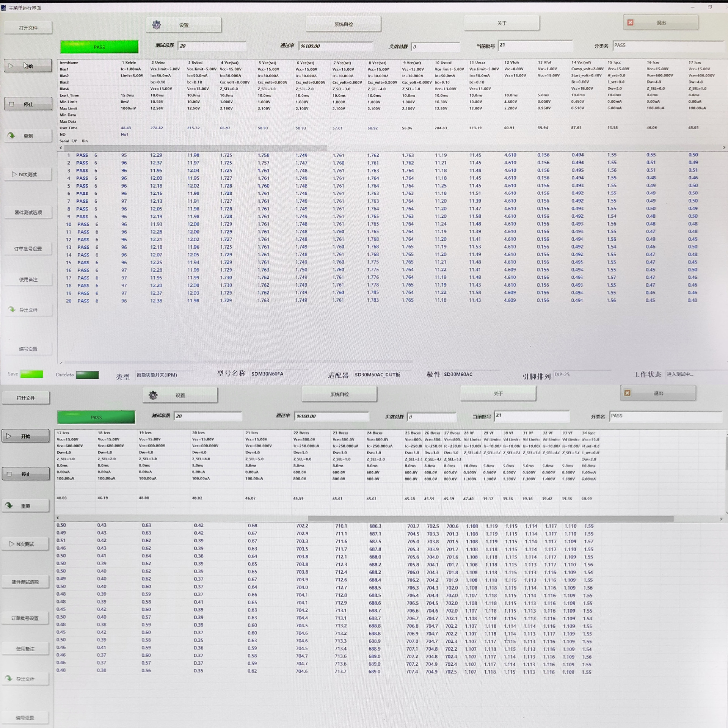Click the lower window's 导出文件 arrow icon

tap(9, 678)
